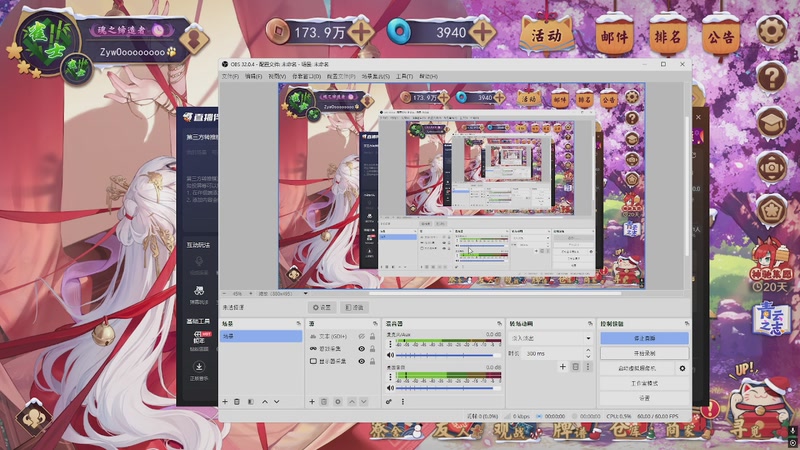Open scene filters icon in scenes panel
Screen dimensions: 800x450
[251, 402]
